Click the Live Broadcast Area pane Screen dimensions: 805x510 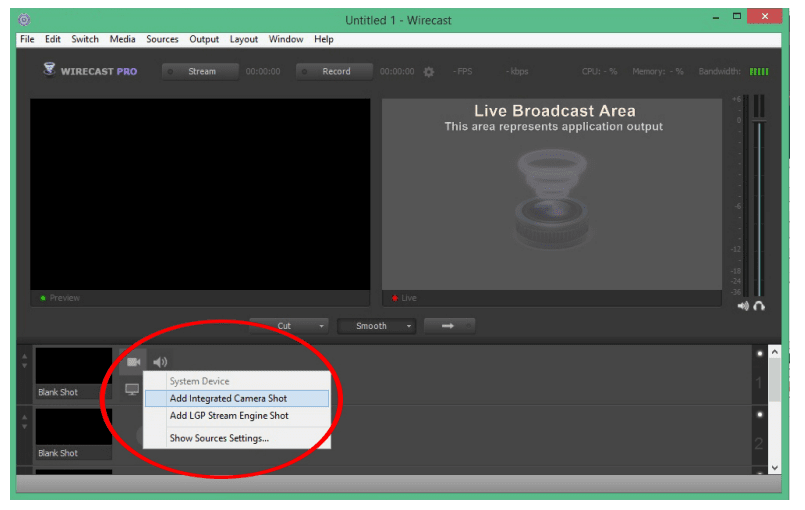click(x=552, y=195)
